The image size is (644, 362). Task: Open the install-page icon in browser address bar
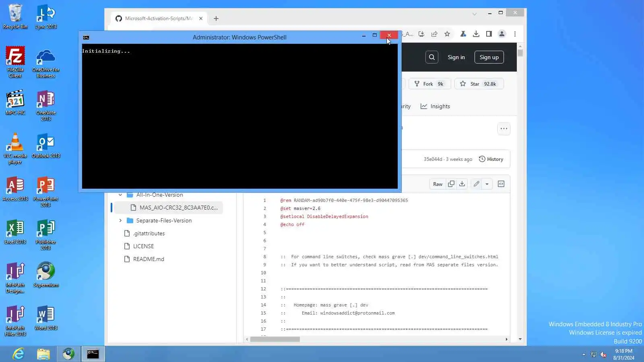point(421,34)
